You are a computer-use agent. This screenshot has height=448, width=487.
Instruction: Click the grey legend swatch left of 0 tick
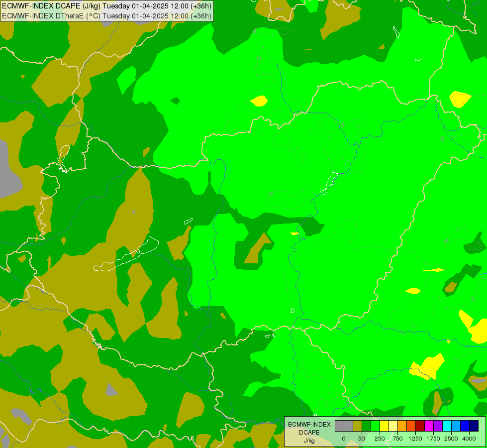(339, 426)
